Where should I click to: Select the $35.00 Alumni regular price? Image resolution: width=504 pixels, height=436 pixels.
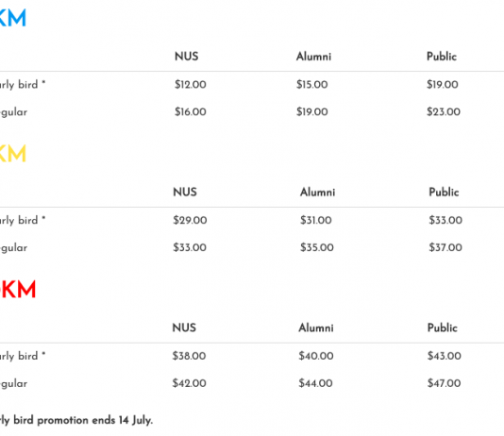(316, 247)
